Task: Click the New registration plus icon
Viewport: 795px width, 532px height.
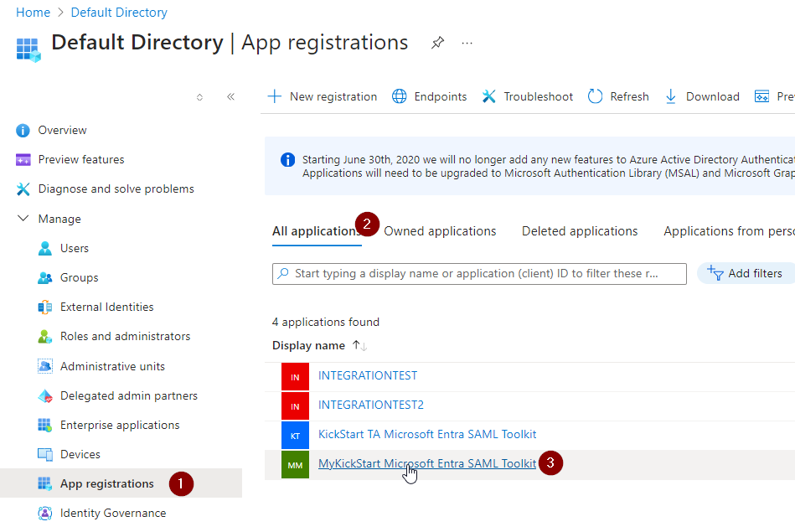Action: 274,96
